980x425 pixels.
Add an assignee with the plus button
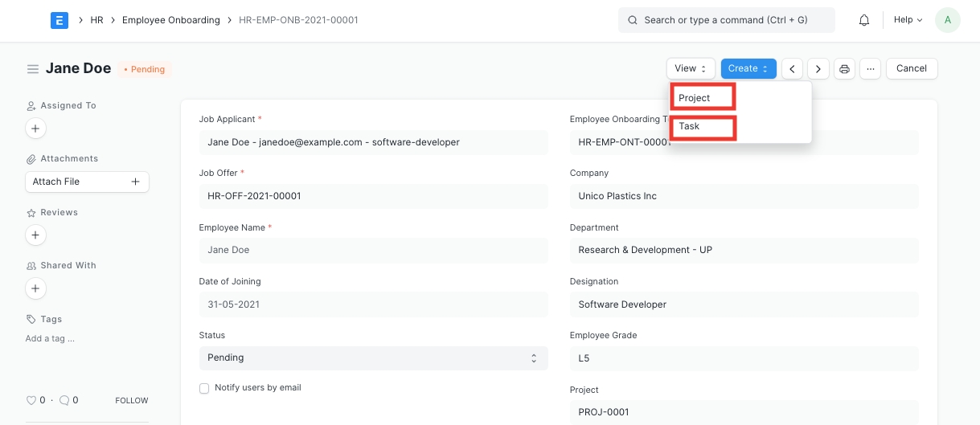pyautogui.click(x=35, y=128)
